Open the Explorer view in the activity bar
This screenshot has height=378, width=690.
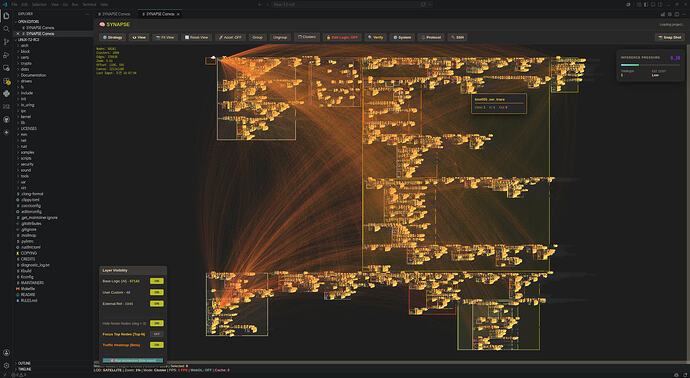pos(6,16)
